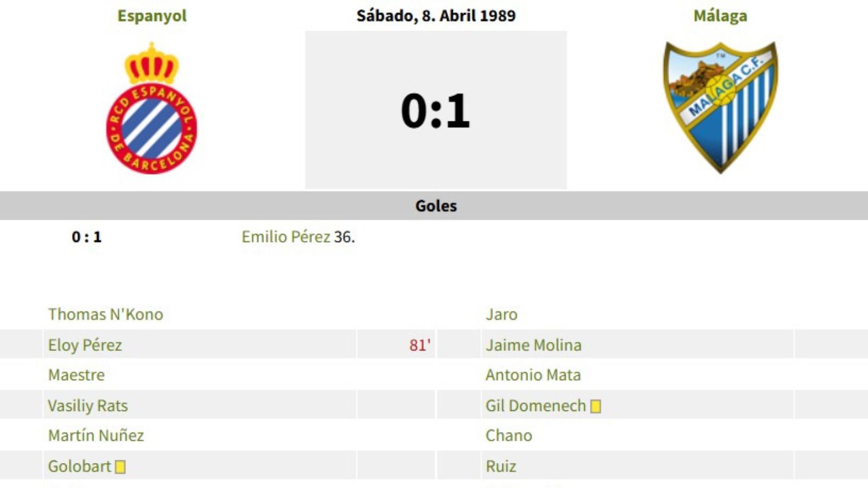Click player Eloy Pérez
868x488 pixels.
[85, 345]
